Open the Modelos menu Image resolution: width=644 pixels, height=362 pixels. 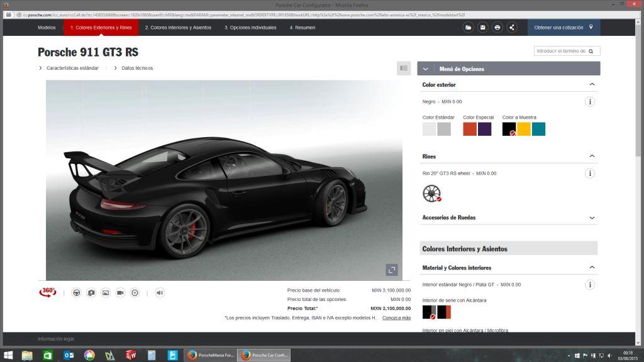click(x=47, y=28)
